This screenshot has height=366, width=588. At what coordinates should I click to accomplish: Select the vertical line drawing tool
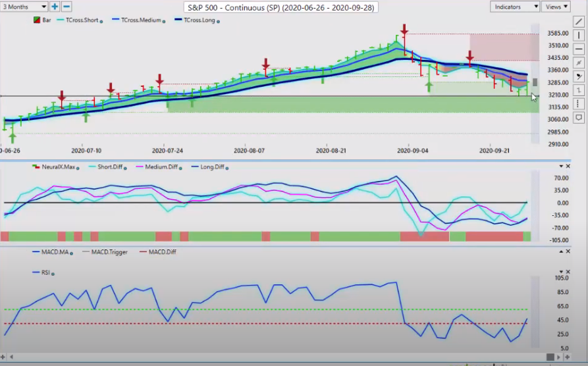[579, 36]
